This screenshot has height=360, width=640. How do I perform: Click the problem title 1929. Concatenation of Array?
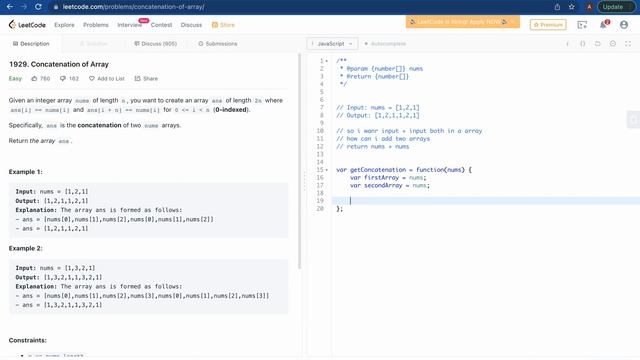pos(59,64)
